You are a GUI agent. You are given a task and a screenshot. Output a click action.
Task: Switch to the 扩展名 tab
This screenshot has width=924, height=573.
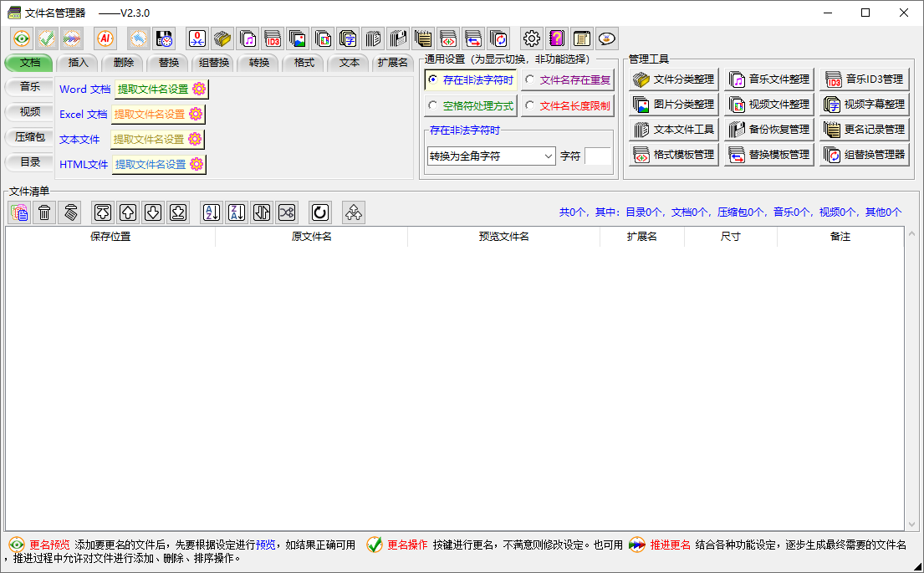pyautogui.click(x=391, y=63)
